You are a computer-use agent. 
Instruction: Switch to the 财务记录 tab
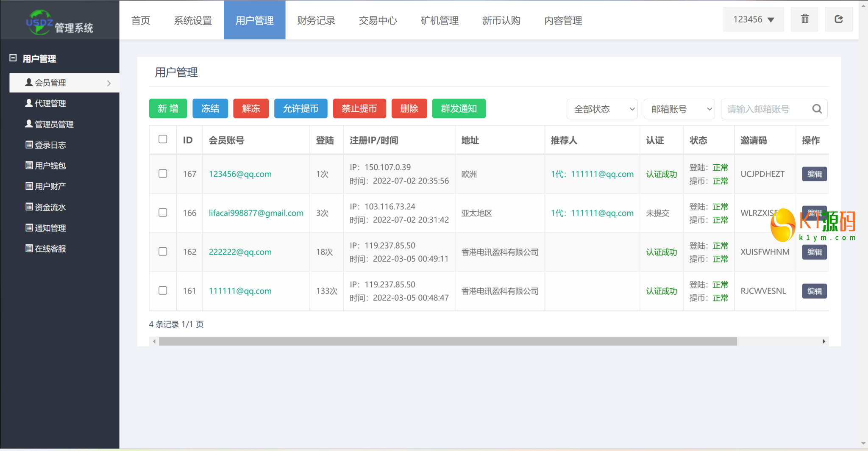pyautogui.click(x=316, y=20)
